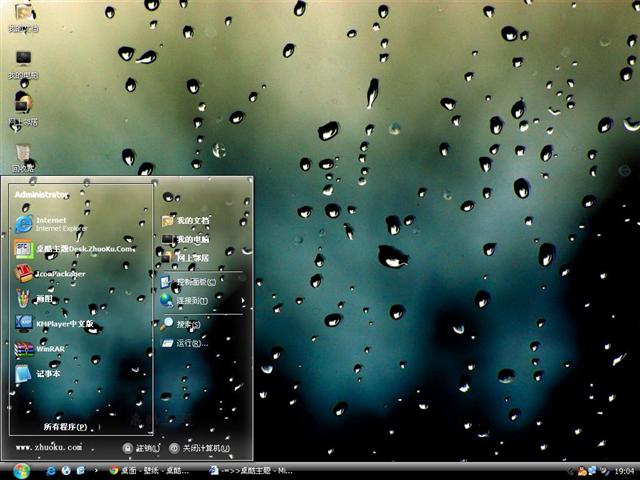Screen dimensions: 640x480
Task: Click the 注销(L) log off button
Action: click(x=141, y=449)
